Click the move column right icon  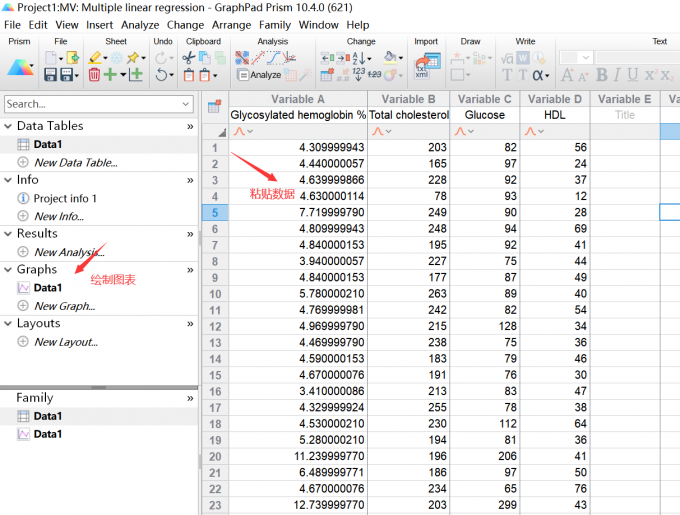pos(343,58)
